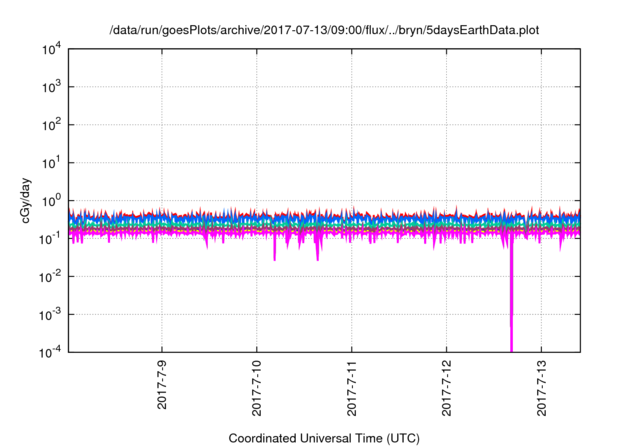Select the 2017-7-10 date tick label
Screen dimensions: 640x448
257,384
